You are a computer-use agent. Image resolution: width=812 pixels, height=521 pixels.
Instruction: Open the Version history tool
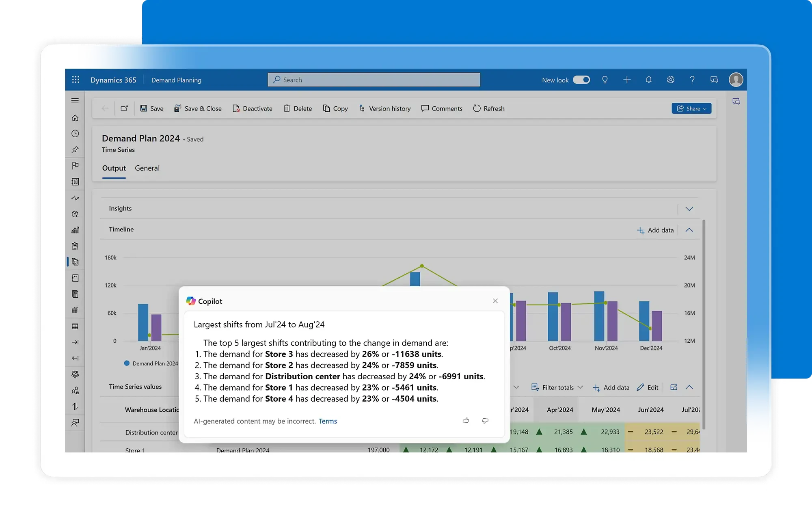pos(384,108)
